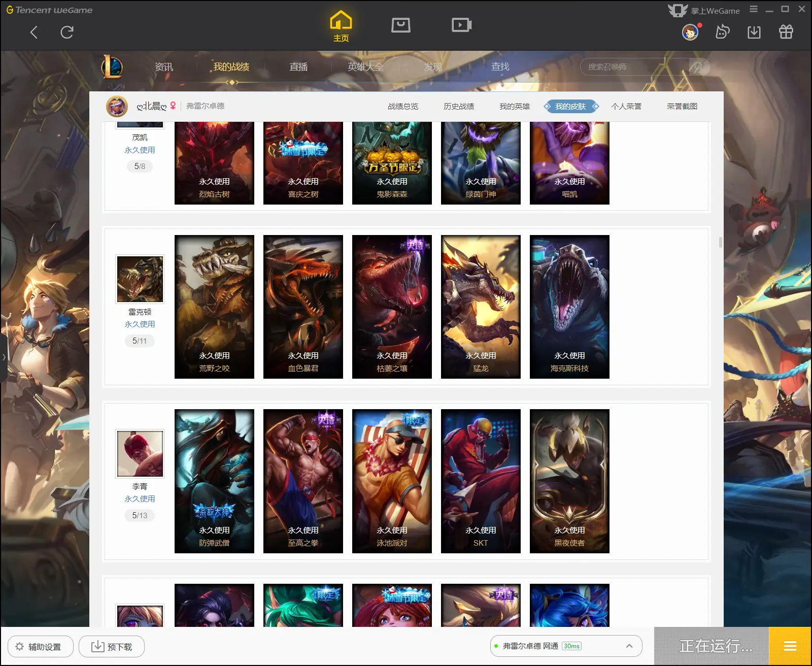Open 荣誉截图 sub-tab
The height and width of the screenshot is (666, 812).
click(x=682, y=106)
